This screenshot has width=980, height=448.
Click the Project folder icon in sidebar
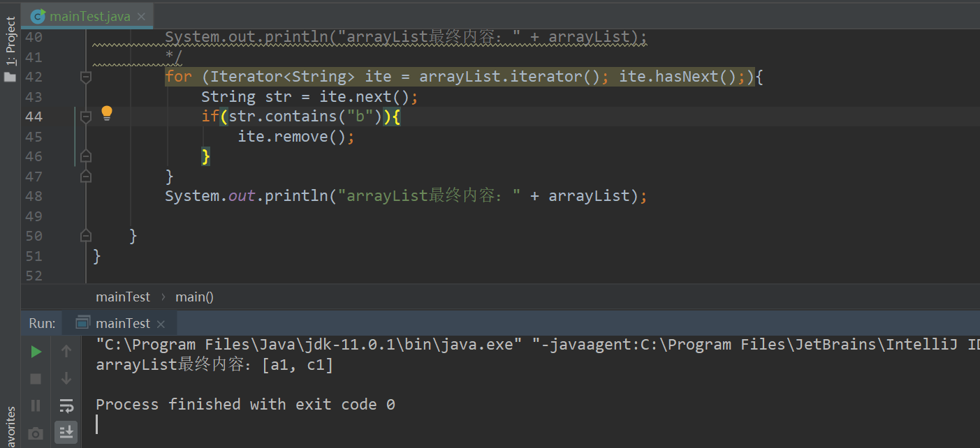tap(10, 76)
